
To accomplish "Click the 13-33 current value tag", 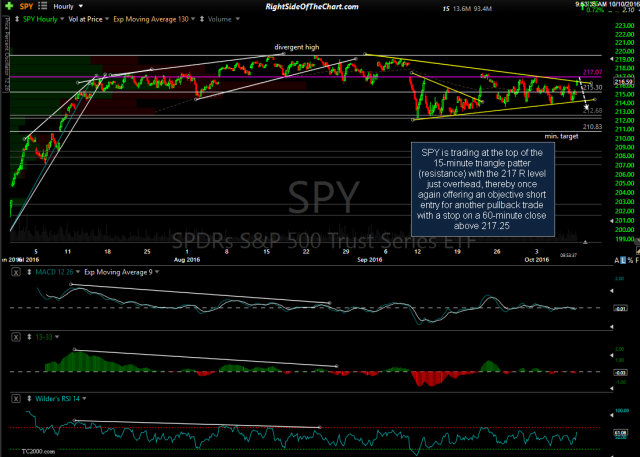I will click(620, 373).
